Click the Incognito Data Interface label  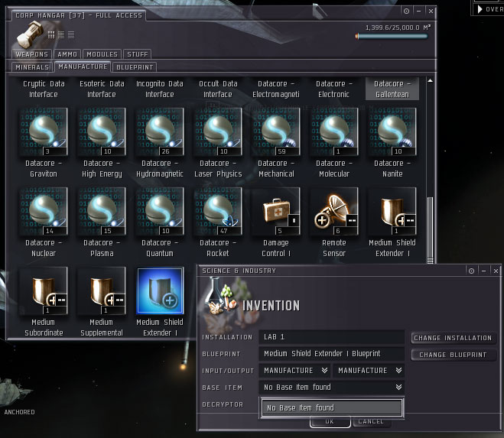[x=160, y=89]
